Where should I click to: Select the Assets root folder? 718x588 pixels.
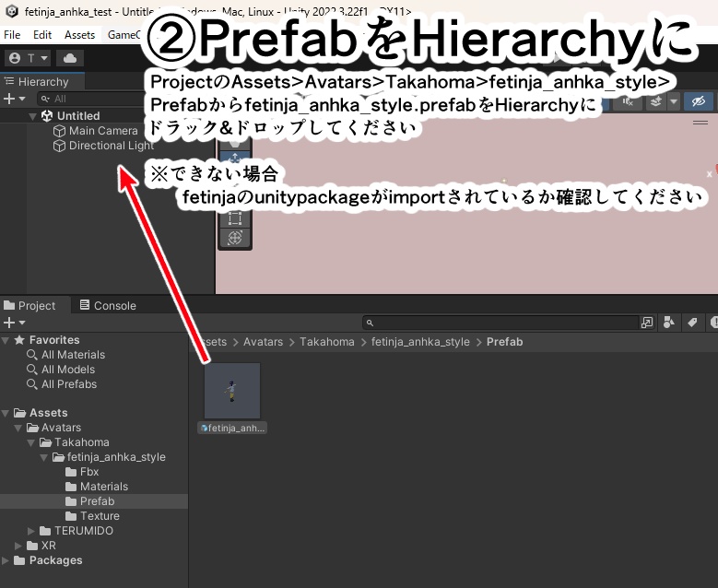pos(49,413)
